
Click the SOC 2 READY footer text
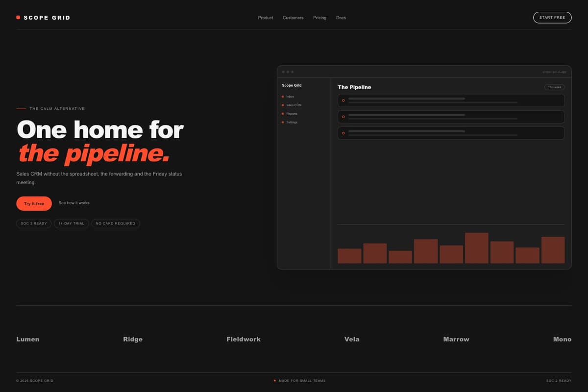pos(559,381)
